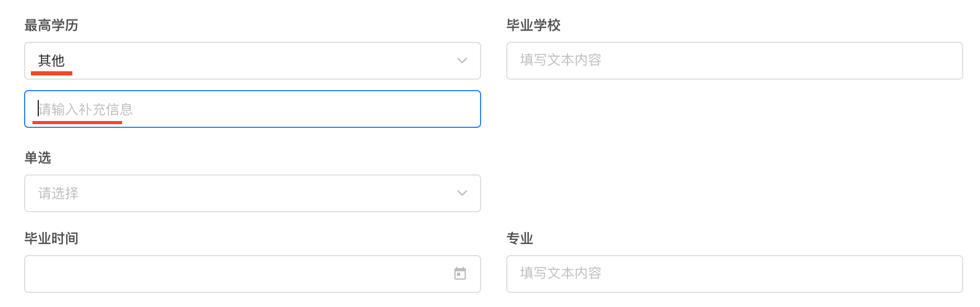Click the 请选择 placeholder in 单选
Screen dimensions: 980x307
pos(58,193)
